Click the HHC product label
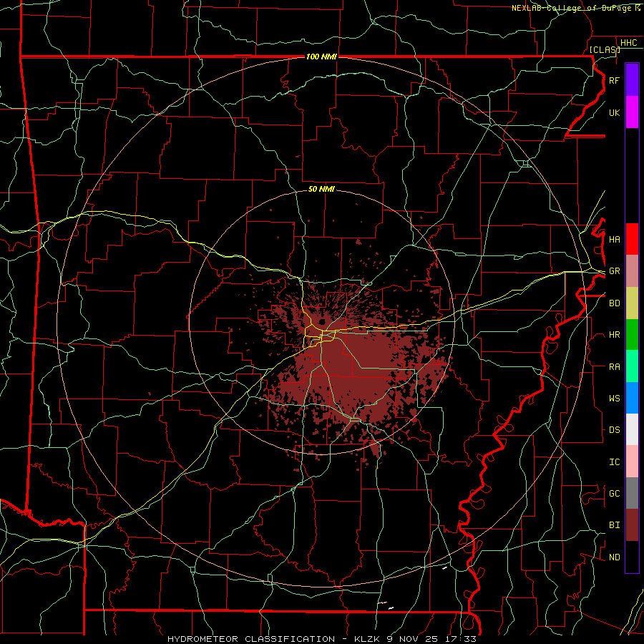 (628, 43)
